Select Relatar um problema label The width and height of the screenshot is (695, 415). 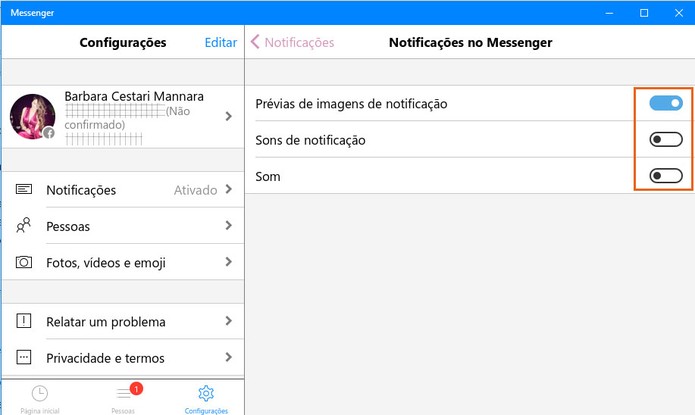[x=106, y=322]
